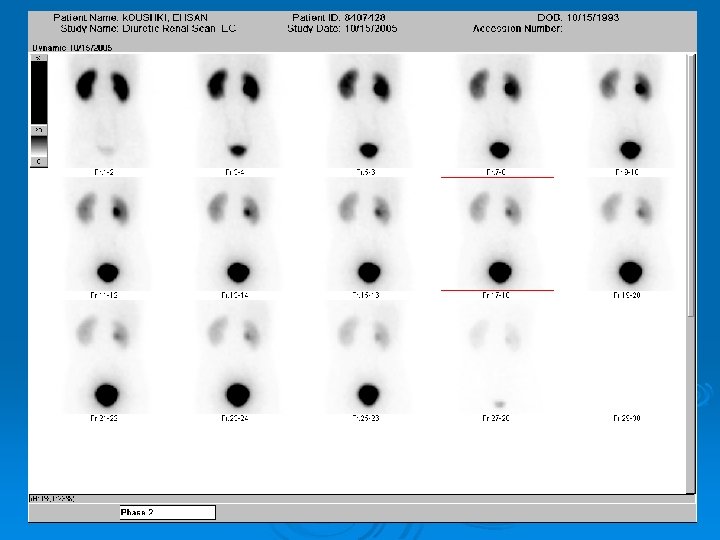
Task: Click the DOB 10/15/1993 text
Action: 578,18
